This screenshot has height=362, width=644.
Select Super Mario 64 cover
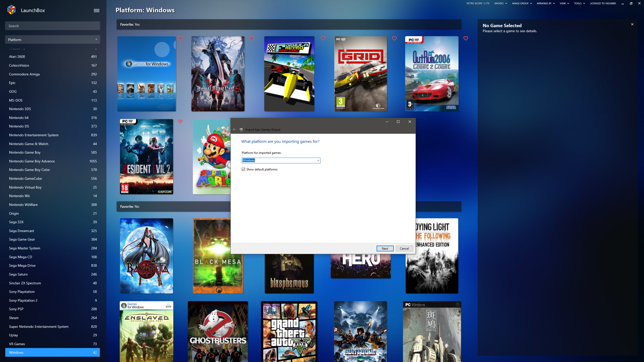click(x=212, y=157)
